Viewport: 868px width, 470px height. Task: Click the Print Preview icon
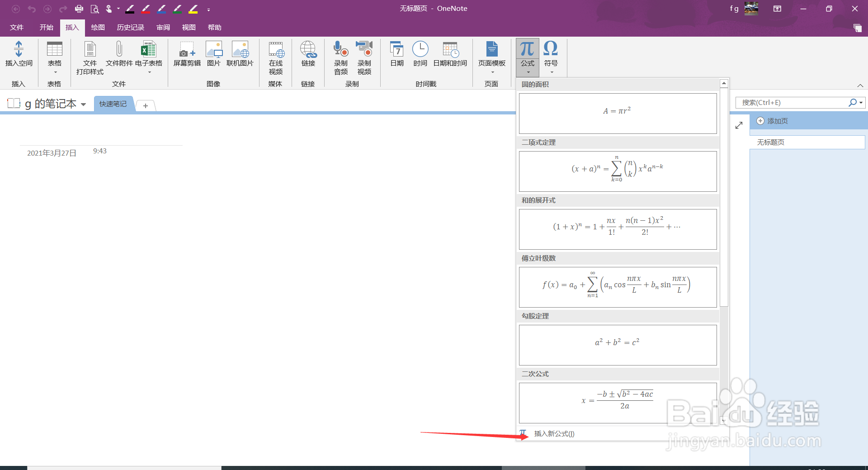94,9
